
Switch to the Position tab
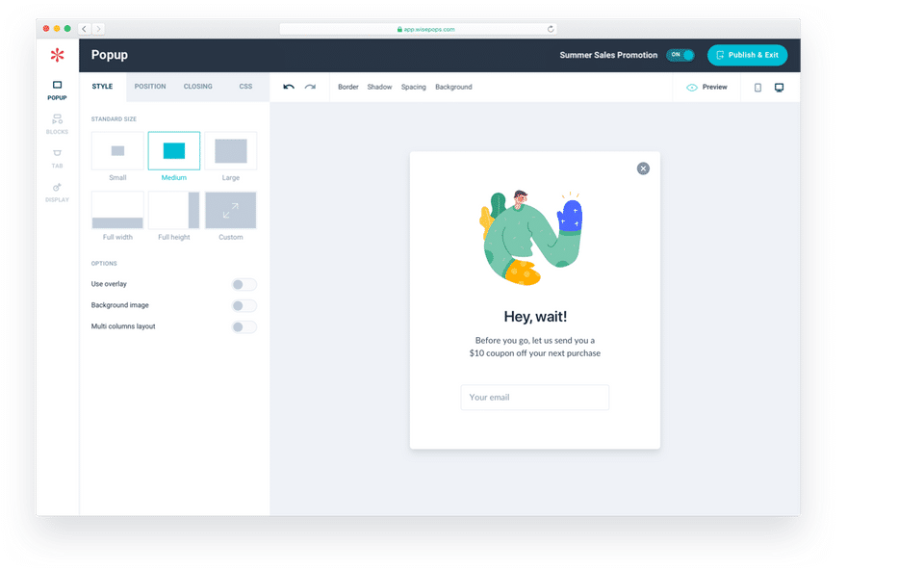coord(150,87)
